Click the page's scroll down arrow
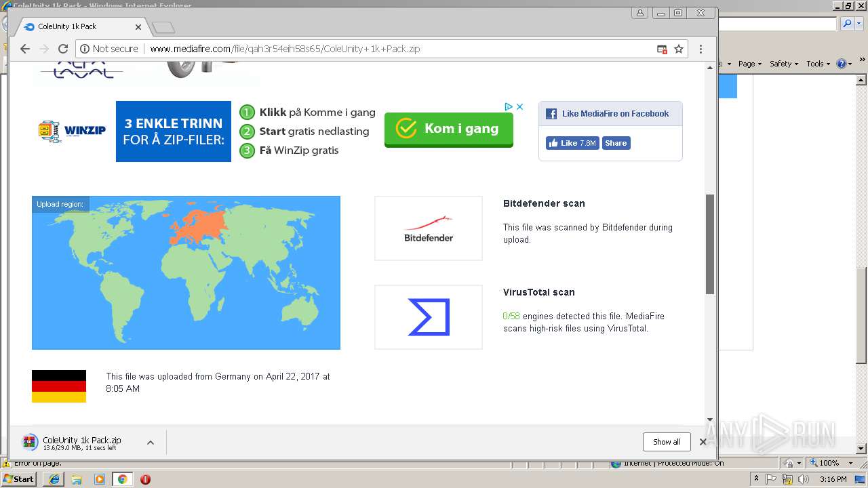The width and height of the screenshot is (868, 488). (x=710, y=420)
